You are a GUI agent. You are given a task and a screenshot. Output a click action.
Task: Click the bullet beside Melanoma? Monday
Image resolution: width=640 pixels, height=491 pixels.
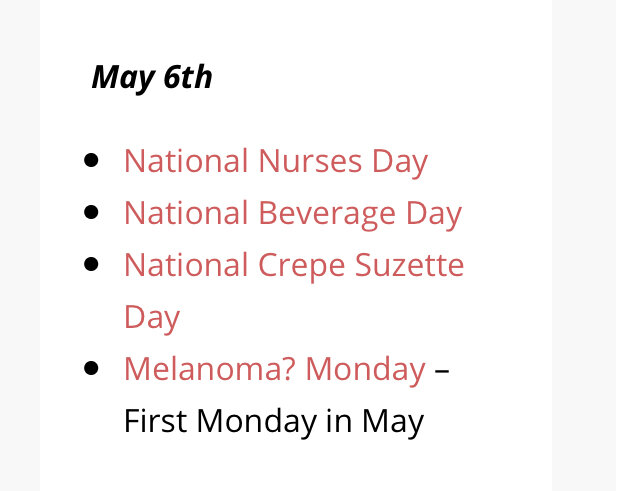click(91, 368)
